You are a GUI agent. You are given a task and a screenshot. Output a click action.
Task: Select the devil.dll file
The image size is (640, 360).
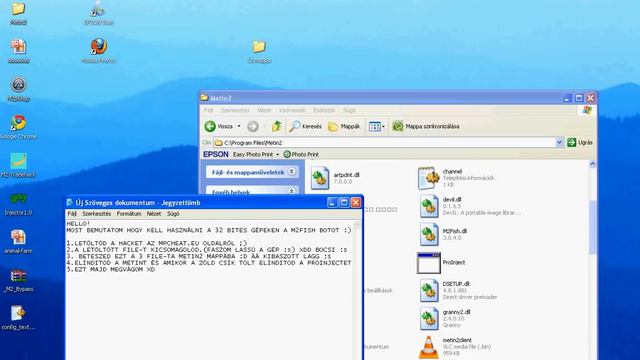[x=469, y=206]
